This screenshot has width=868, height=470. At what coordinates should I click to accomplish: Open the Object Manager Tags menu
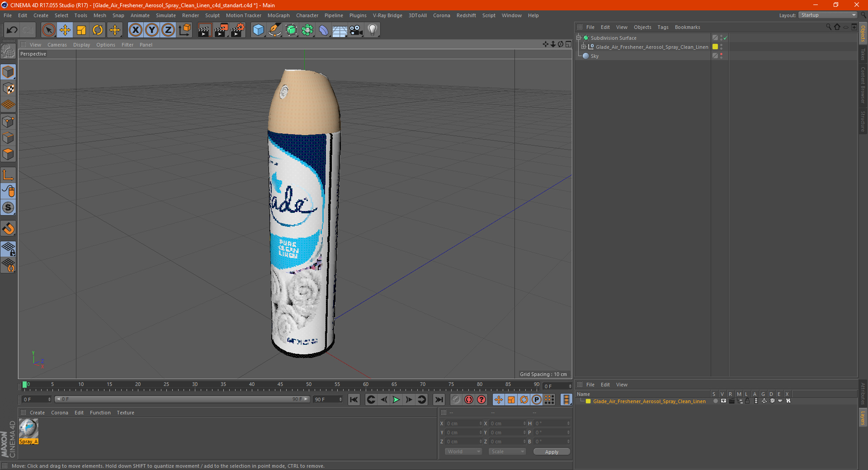click(x=663, y=27)
